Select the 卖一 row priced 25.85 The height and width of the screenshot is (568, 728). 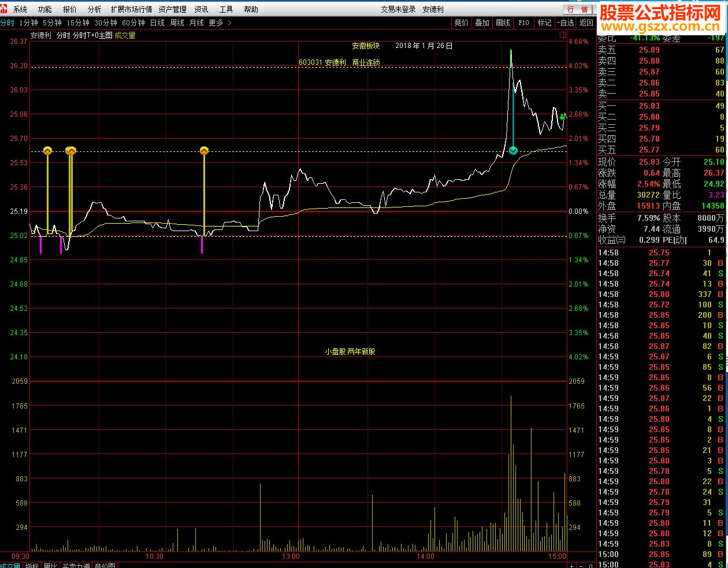coord(662,94)
